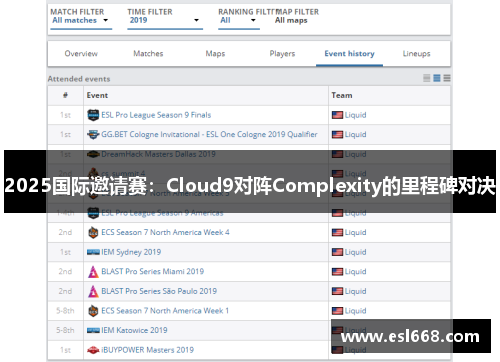Switch to the Maps tab
This screenshot has width=500, height=362.
215,54
